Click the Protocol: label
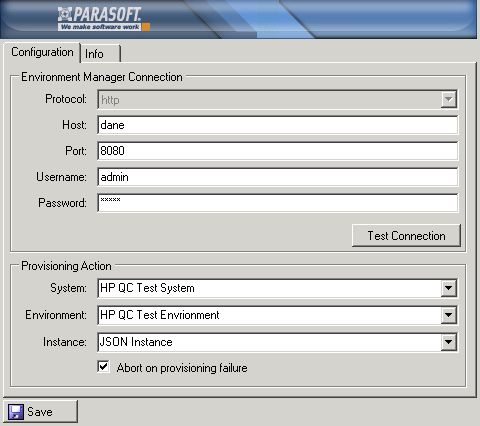 (x=66, y=99)
